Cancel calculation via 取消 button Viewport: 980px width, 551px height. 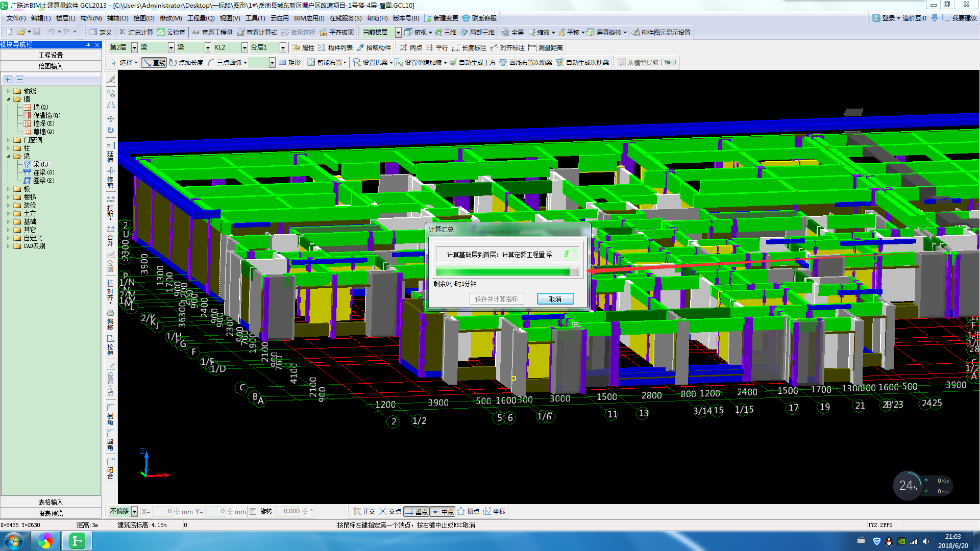[555, 299]
